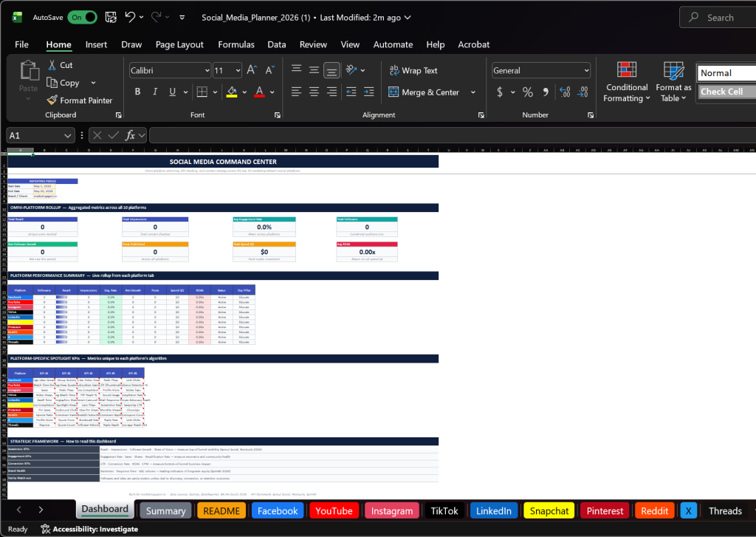Open the Page Layout ribbon tab
Viewport: 756px width, 537px height.
point(179,44)
